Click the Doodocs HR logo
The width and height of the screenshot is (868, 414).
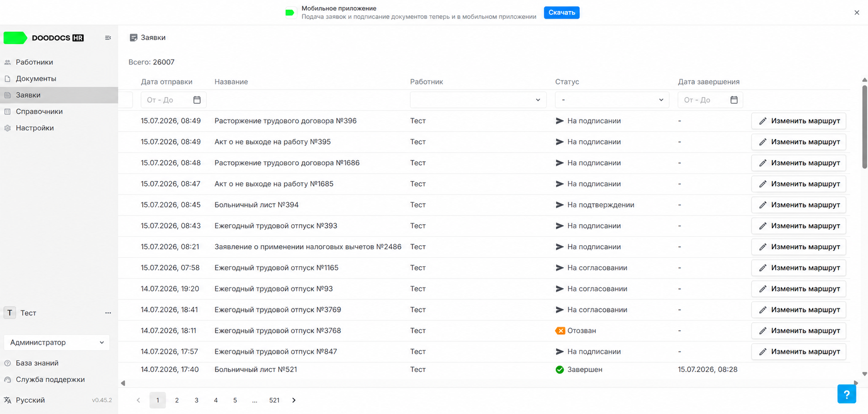tap(44, 38)
